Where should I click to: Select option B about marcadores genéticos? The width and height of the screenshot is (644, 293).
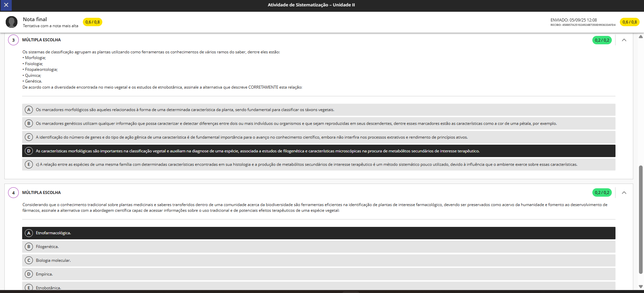319,124
